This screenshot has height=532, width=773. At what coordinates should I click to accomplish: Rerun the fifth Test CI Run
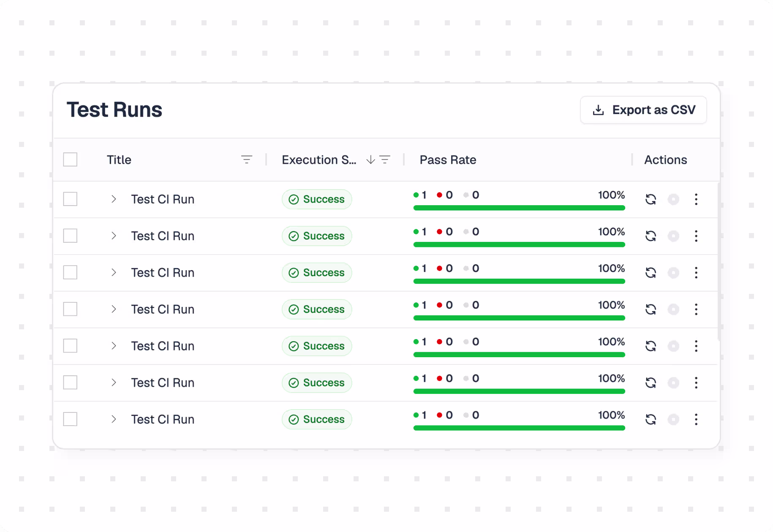651,346
